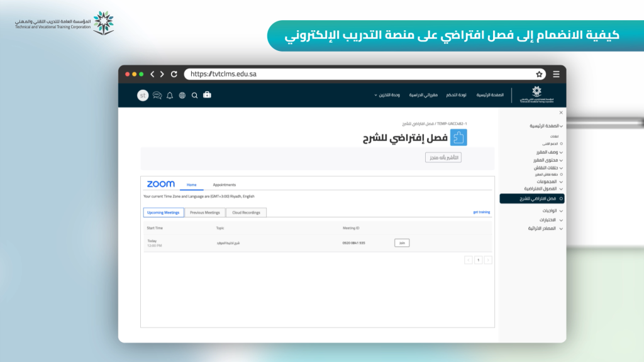Open the chat messages icon
The height and width of the screenshot is (362, 644).
(x=157, y=96)
